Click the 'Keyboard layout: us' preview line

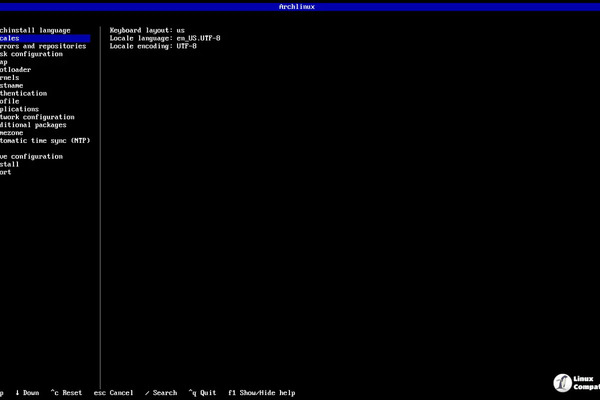[x=147, y=30]
